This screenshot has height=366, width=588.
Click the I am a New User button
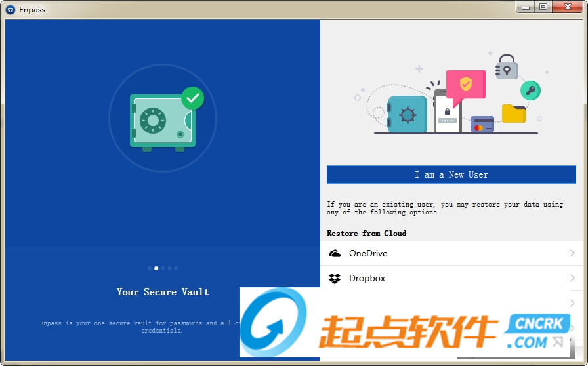point(451,174)
